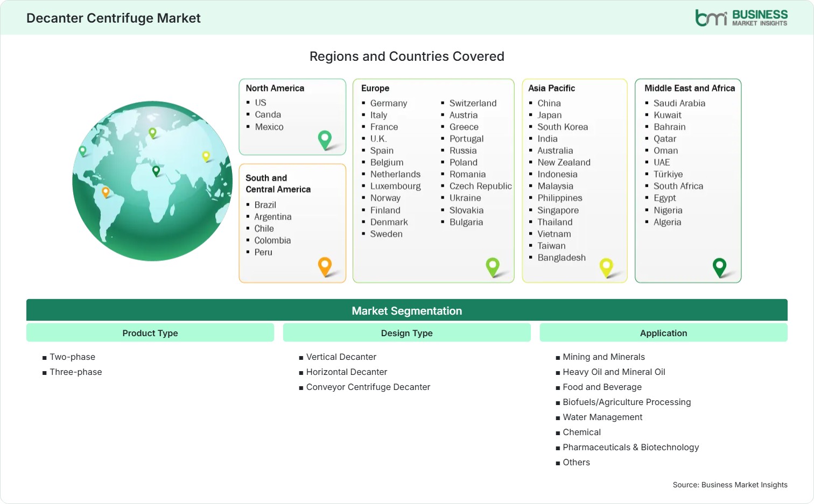This screenshot has width=814, height=504.
Task: Click 'Germany' in the Europe list
Action: pos(389,103)
